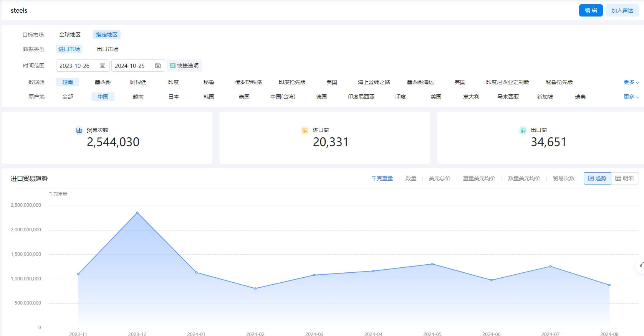The image size is (644, 336).
Task: Choose 俄罗斯铁路 as data source
Action: pos(248,82)
